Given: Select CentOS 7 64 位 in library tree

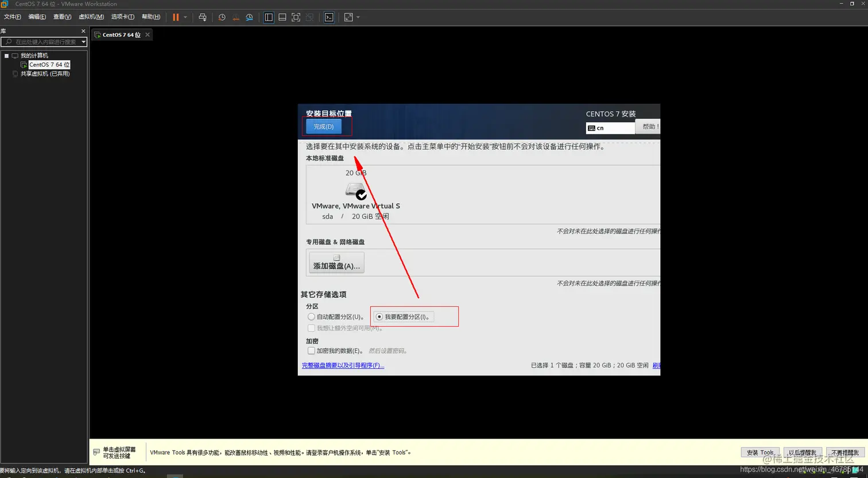Looking at the screenshot, I should tap(49, 65).
